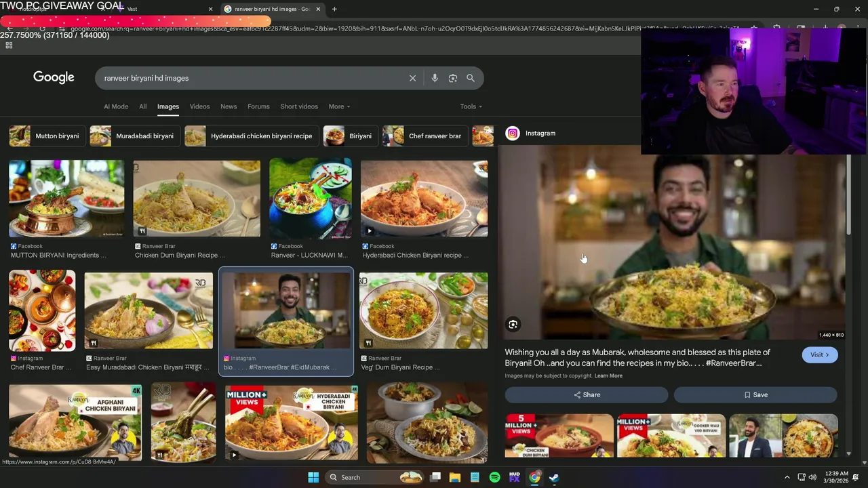Open related Cooker Wali Veg Biryani thumbnail
Viewport: 868px width, 488px height.
point(671,436)
